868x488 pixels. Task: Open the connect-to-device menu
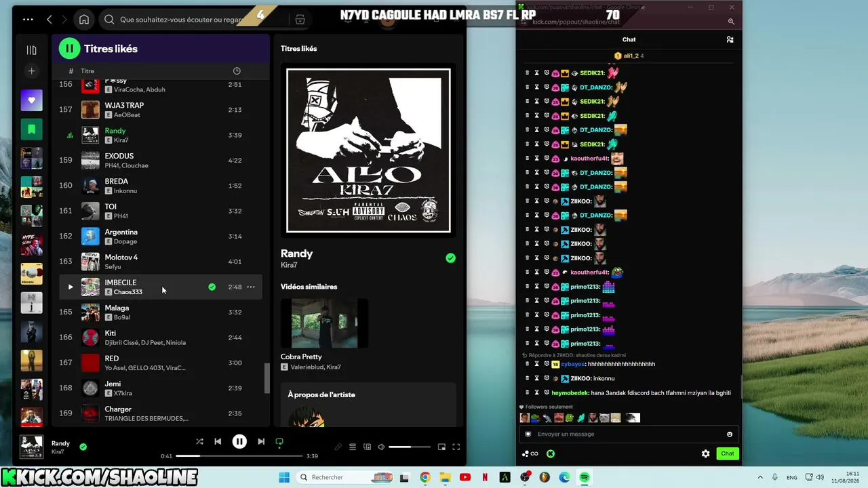367,447
